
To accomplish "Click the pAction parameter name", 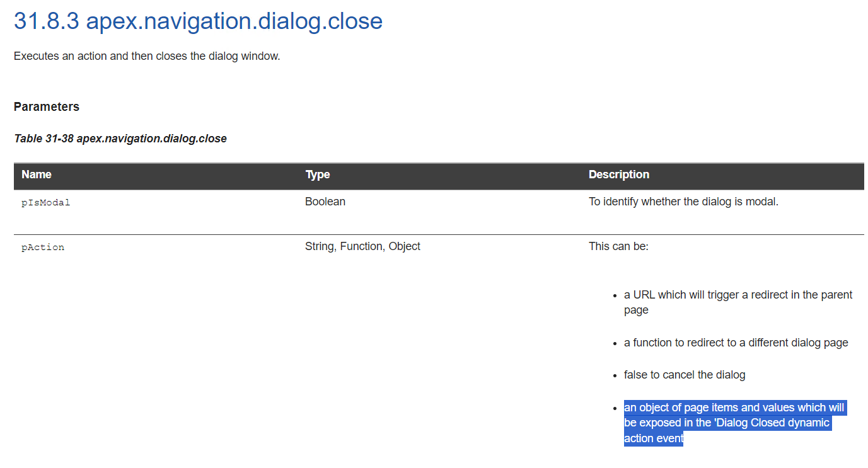I will [x=43, y=248].
